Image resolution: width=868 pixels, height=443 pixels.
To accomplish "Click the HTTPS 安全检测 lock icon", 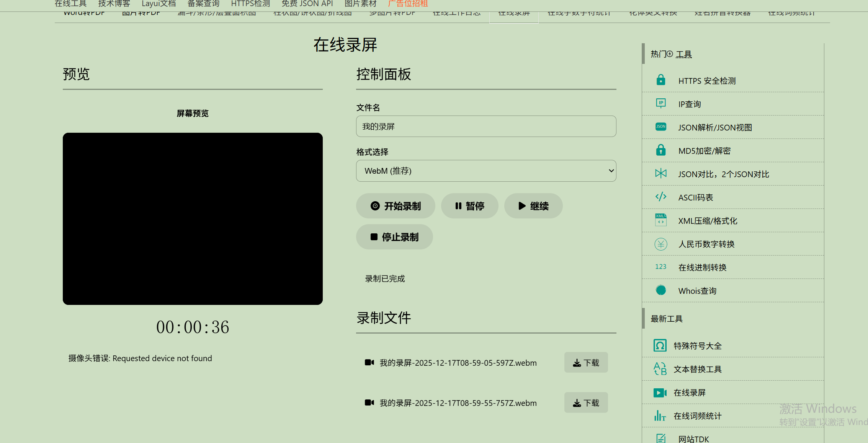I will tap(660, 80).
